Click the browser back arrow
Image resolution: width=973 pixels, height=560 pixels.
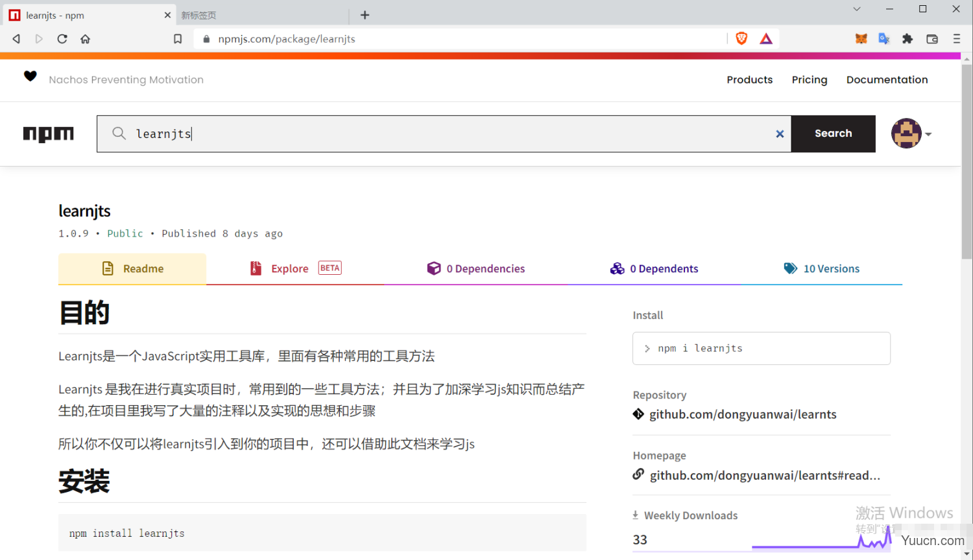point(16,39)
